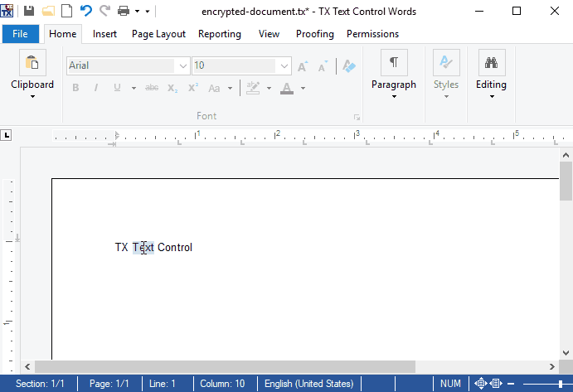Click the NUM indicator in status bar

450,384
